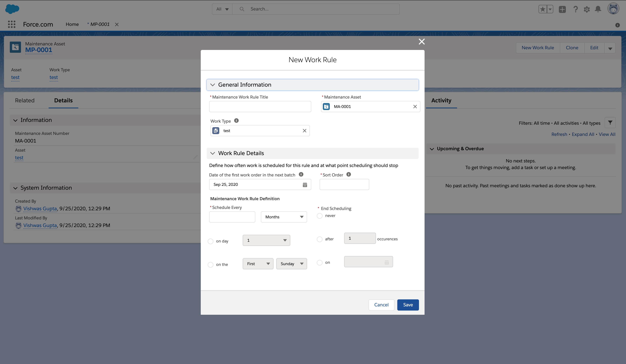The height and width of the screenshot is (364, 626).
Task: Collapse the General Information section
Action: point(213,85)
